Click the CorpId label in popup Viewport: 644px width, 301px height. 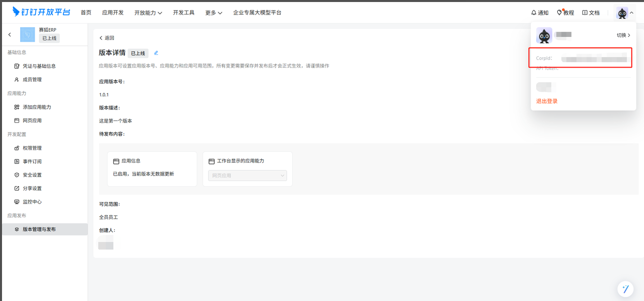coord(544,58)
